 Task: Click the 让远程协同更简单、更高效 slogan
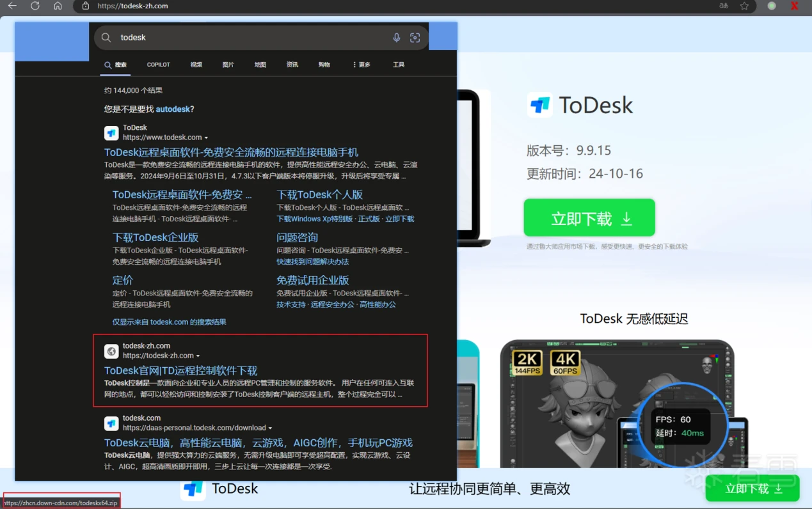click(x=489, y=489)
